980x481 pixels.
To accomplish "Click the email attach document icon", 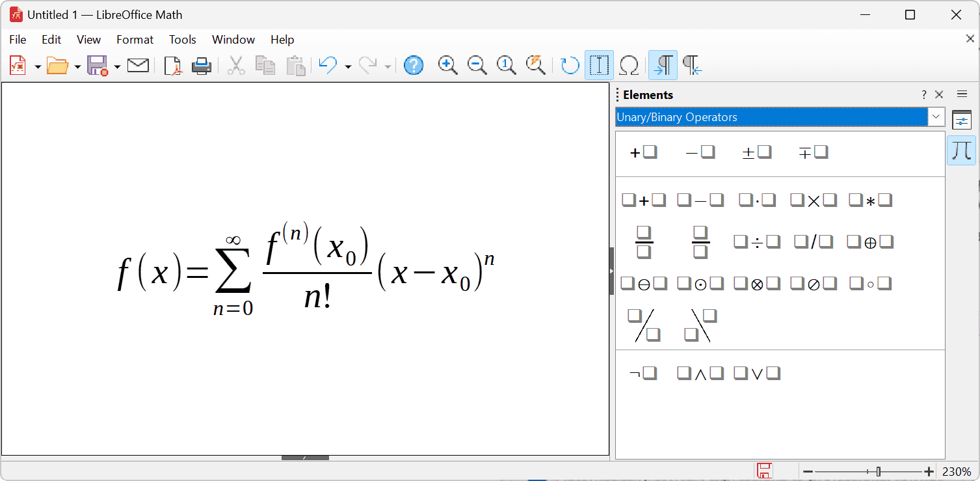I will pyautogui.click(x=138, y=65).
